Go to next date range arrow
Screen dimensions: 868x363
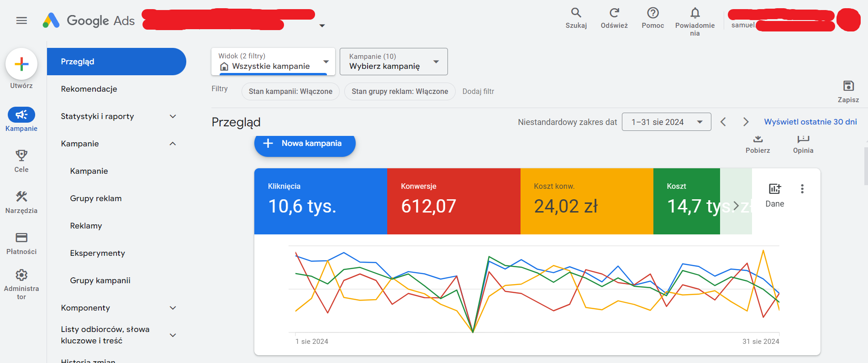746,122
